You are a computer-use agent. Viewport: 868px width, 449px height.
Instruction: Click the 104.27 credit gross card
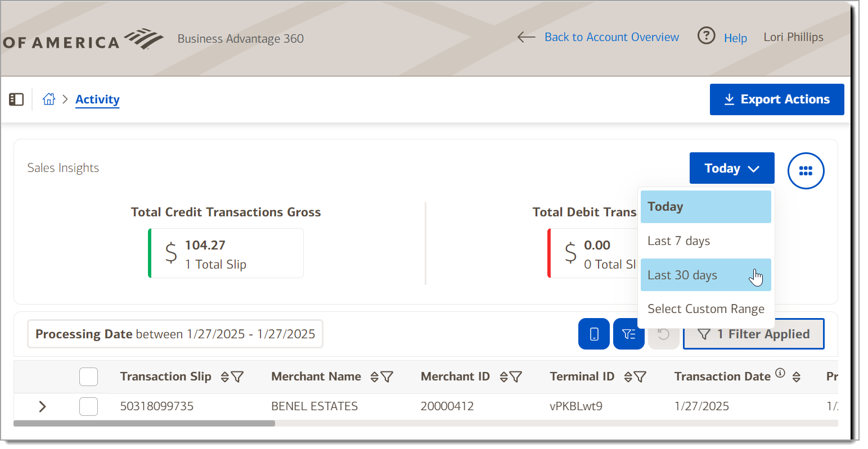[226, 253]
